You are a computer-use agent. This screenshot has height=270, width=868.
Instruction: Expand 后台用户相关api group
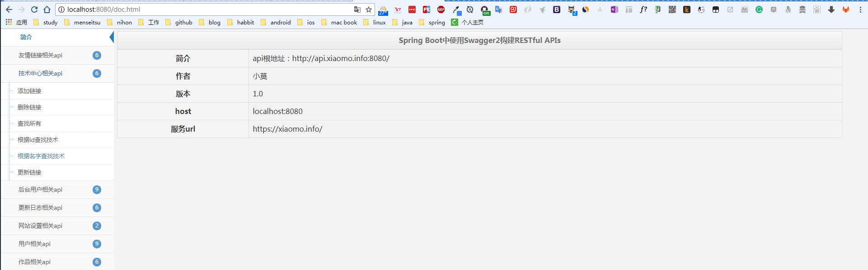pyautogui.click(x=57, y=189)
